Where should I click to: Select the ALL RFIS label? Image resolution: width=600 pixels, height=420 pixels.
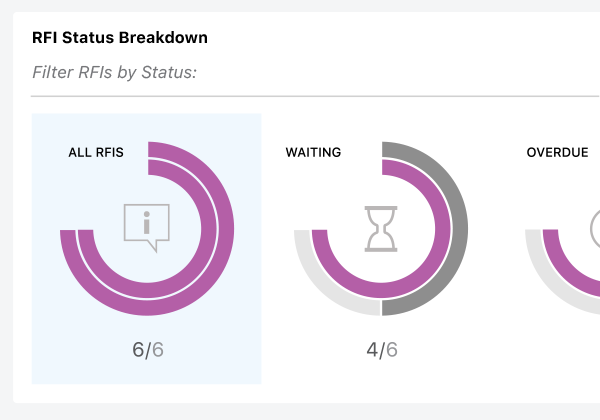tap(96, 152)
